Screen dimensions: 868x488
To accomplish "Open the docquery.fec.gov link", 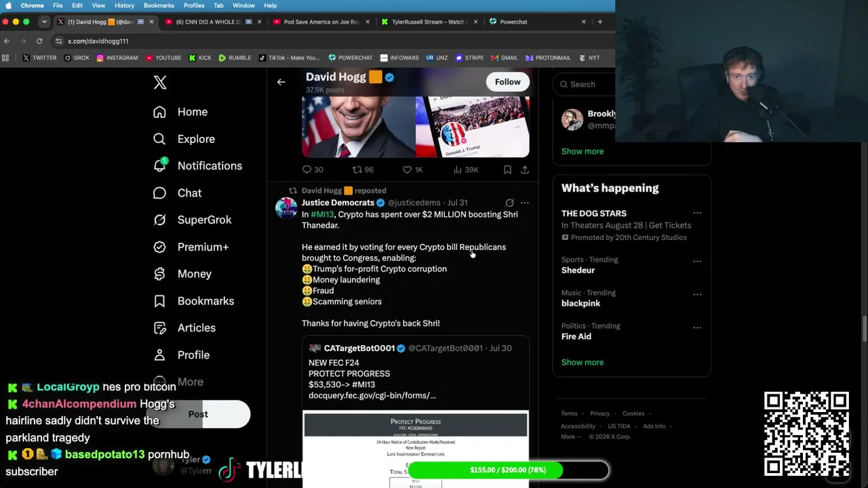I will (x=372, y=395).
